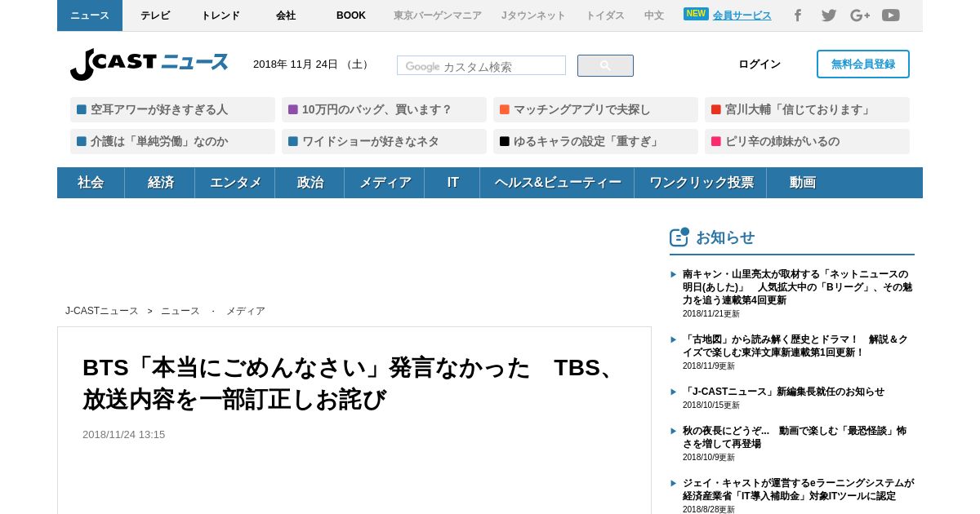The width and height of the screenshot is (980, 514).
Task: Open ゆるキャラの設定「重すぎ」 topic
Action: pyautogui.click(x=595, y=141)
